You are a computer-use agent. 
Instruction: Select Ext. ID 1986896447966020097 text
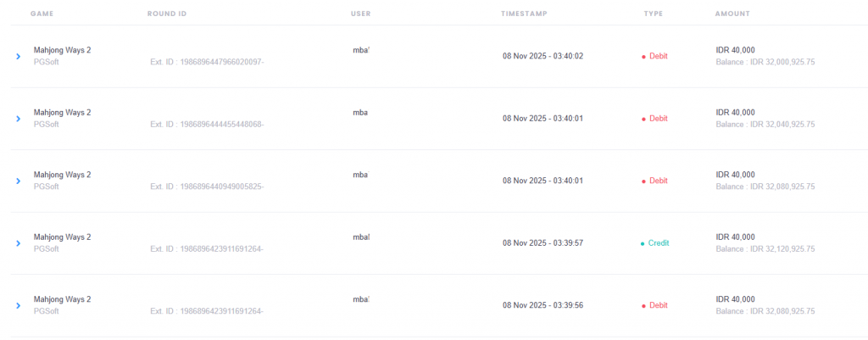207,62
